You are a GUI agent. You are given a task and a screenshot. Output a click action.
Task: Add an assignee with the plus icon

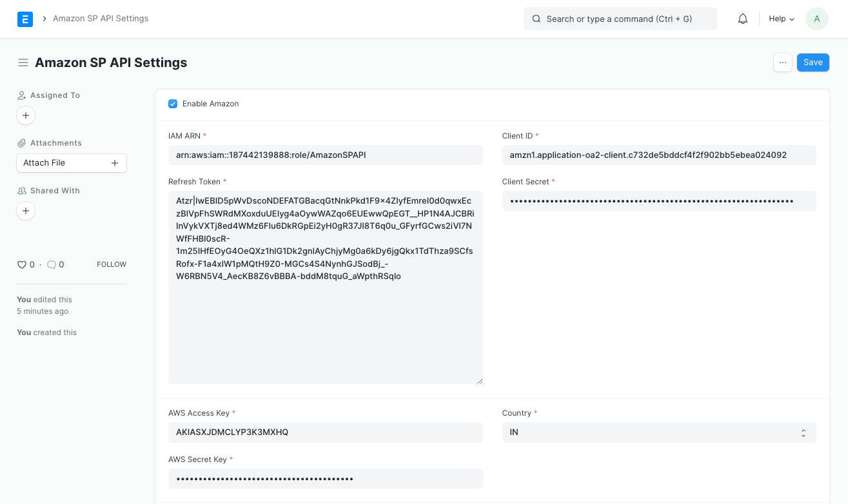25,115
